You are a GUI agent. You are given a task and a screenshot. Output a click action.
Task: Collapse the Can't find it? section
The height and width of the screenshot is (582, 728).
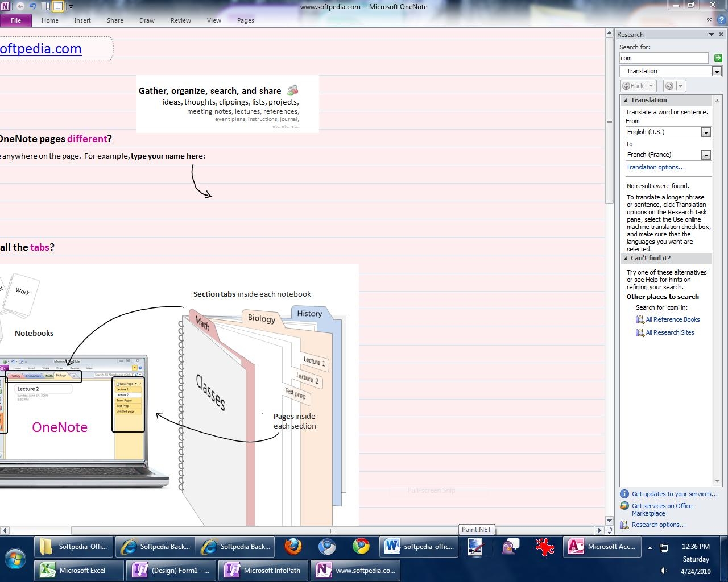(x=626, y=258)
